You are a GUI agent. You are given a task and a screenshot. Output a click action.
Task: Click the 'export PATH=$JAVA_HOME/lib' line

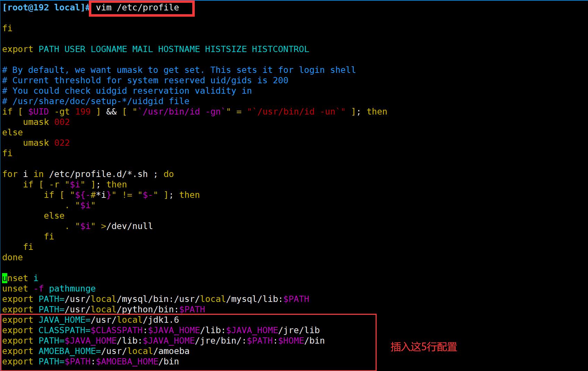[163, 341]
